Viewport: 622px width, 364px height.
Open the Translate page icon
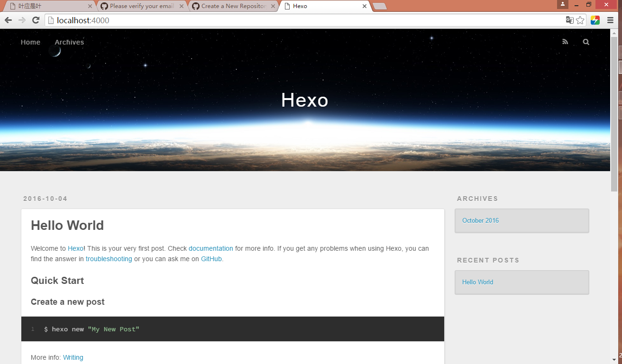(x=569, y=20)
